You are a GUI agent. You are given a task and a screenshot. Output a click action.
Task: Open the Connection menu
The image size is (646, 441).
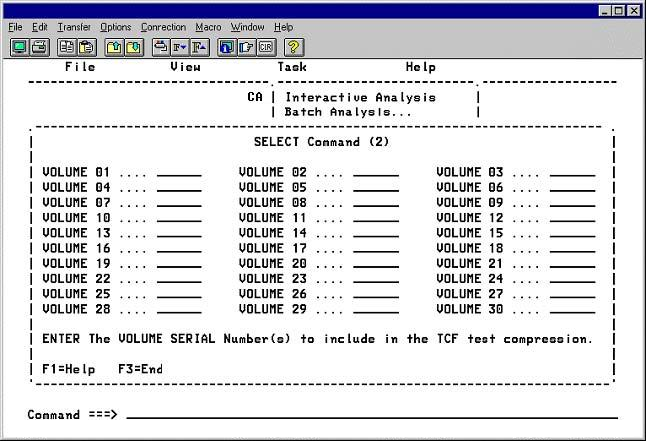point(164,27)
